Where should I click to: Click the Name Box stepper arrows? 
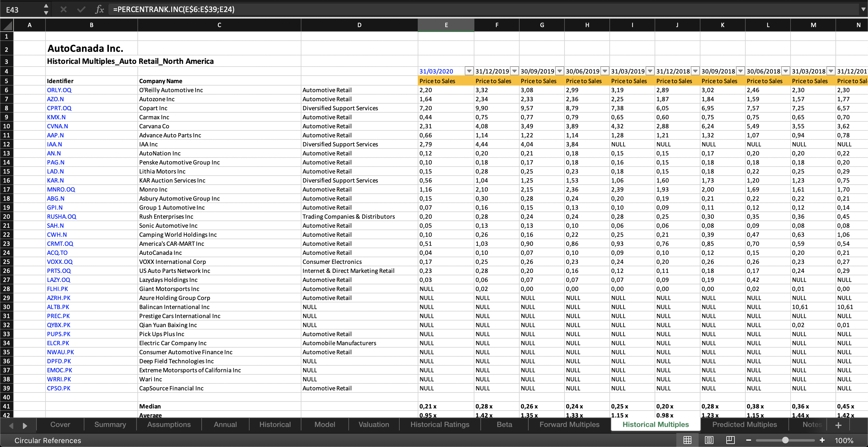pyautogui.click(x=46, y=9)
